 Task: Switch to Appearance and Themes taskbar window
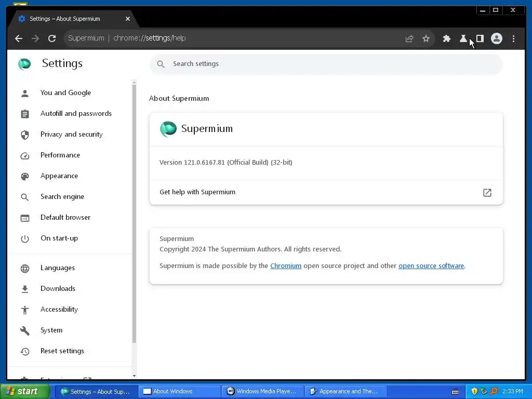[x=345, y=391]
